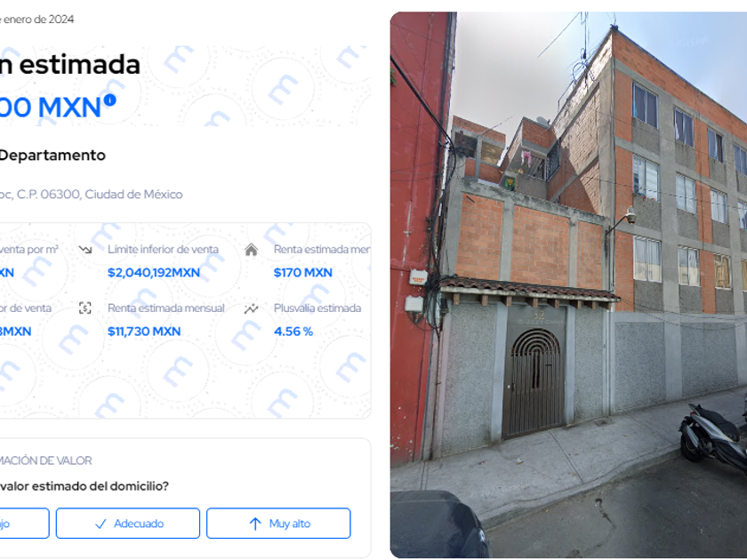
Task: Select the Adecuado value option
Action: [x=128, y=524]
